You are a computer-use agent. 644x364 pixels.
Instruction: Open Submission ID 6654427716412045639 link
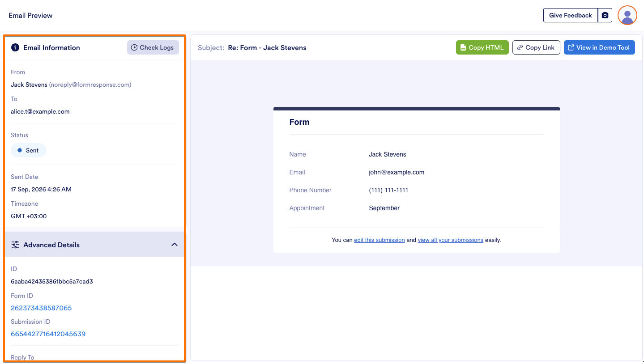click(x=48, y=334)
